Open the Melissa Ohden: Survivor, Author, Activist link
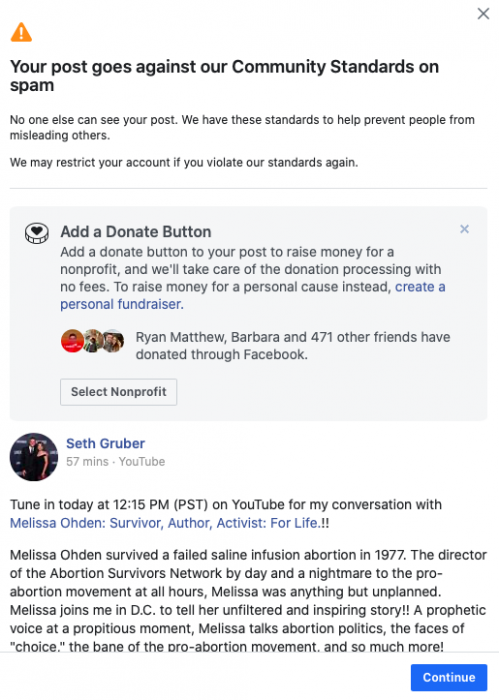The image size is (499, 700). [x=165, y=523]
